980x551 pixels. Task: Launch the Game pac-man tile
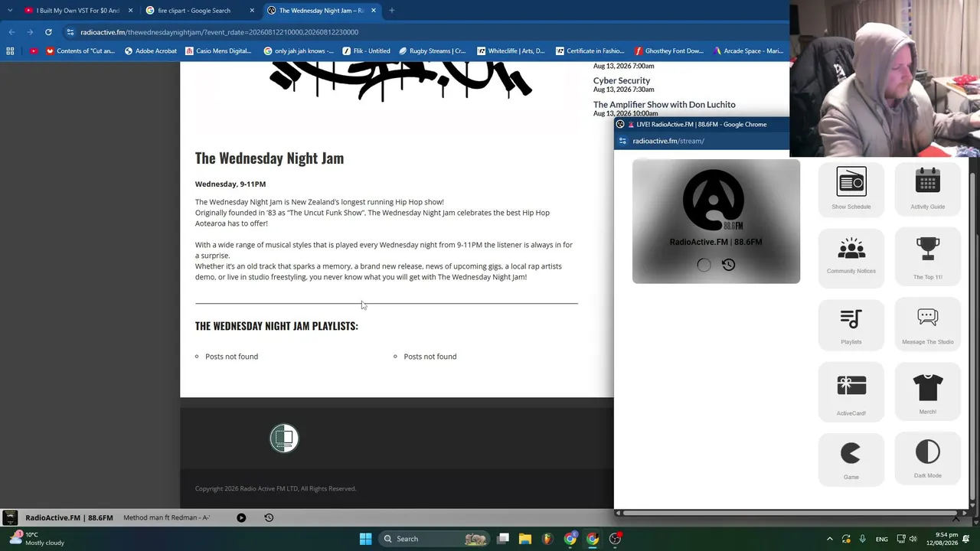(x=851, y=459)
